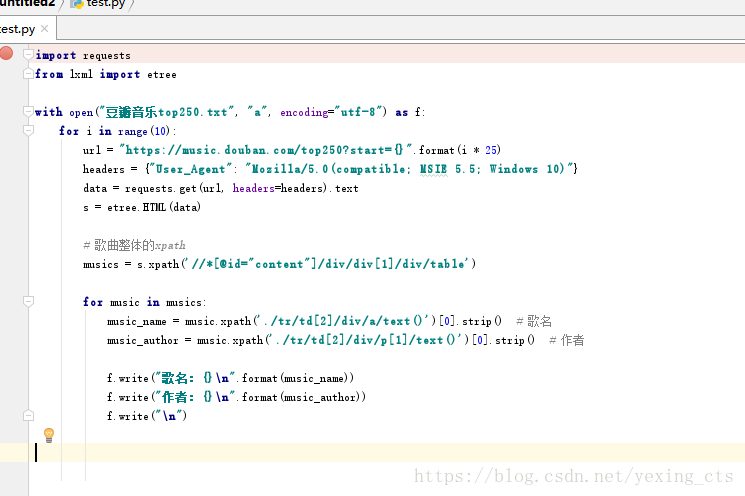This screenshot has width=745, height=496.
Task: Close the test.py editor tab
Action: point(45,29)
